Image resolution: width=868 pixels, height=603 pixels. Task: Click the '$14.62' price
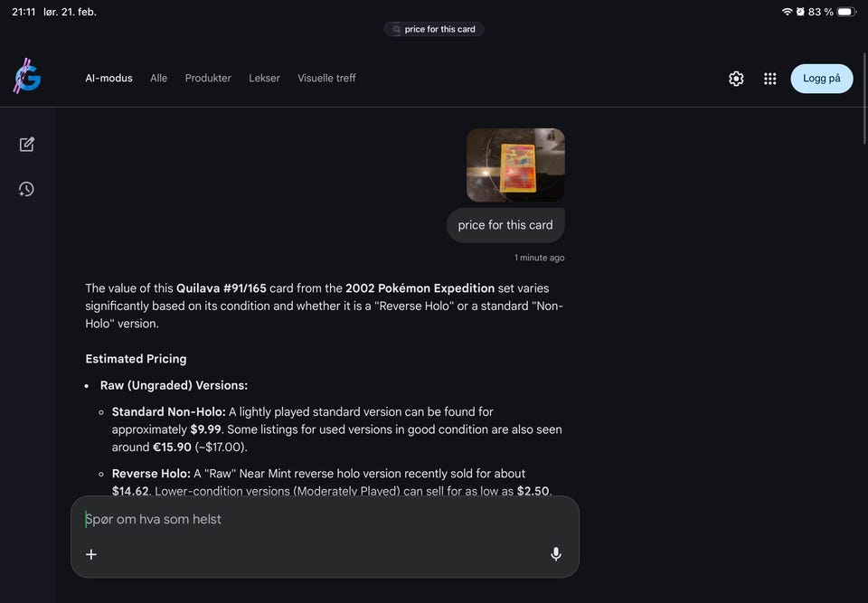tap(130, 491)
